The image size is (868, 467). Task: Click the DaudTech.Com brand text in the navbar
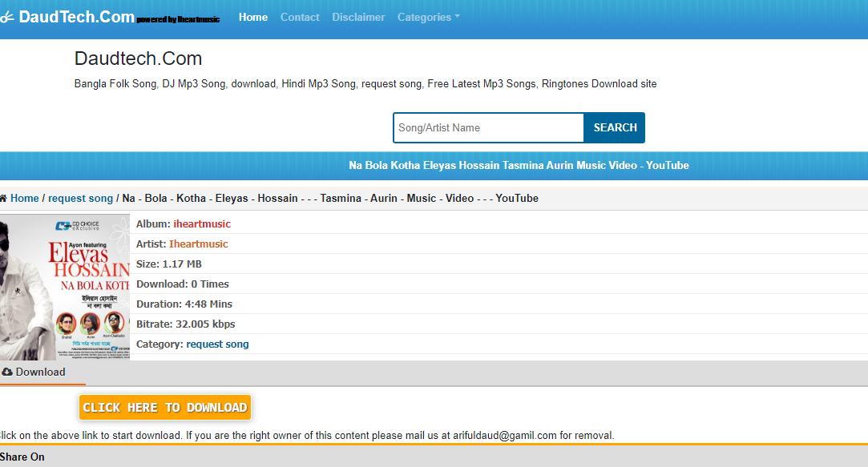click(x=76, y=17)
